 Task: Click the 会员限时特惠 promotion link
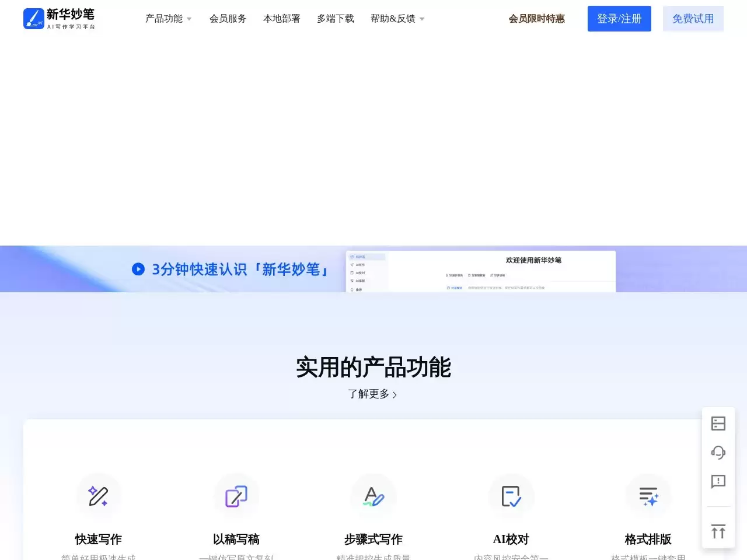click(x=536, y=18)
